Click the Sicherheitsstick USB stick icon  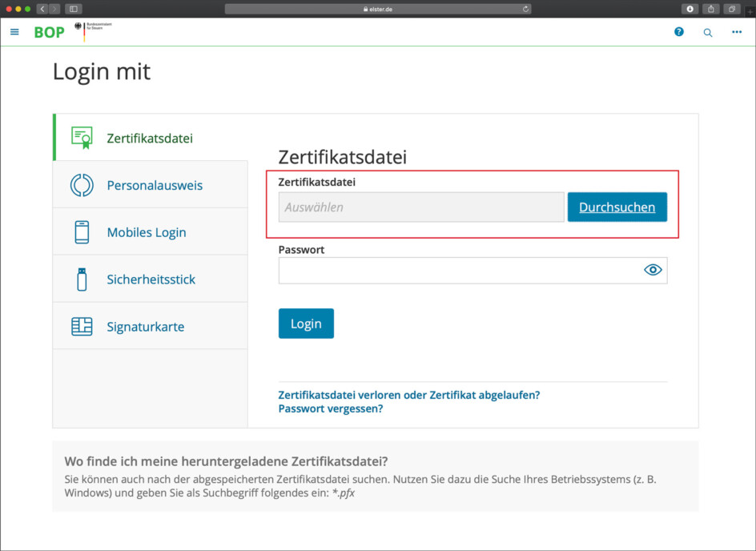(x=81, y=279)
